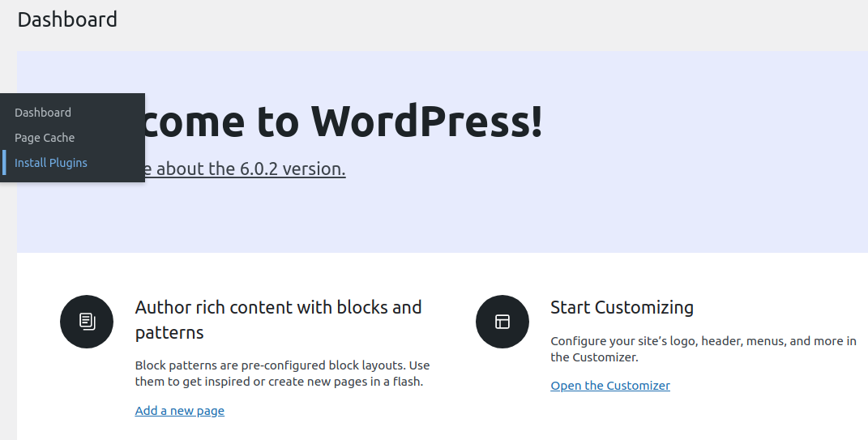Viewport: 868px width, 440px height.
Task: Open the 6.0.2 version link
Action: click(x=246, y=169)
